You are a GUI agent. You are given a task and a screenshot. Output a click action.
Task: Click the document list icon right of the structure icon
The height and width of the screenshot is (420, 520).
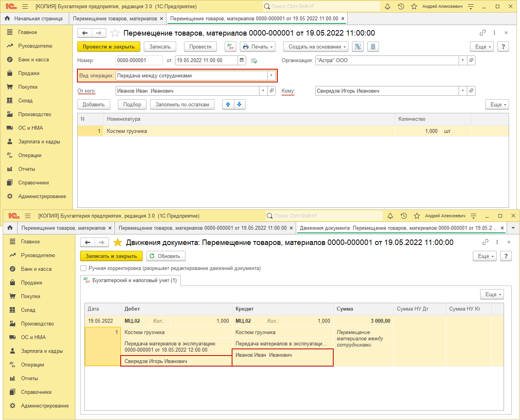tap(373, 46)
